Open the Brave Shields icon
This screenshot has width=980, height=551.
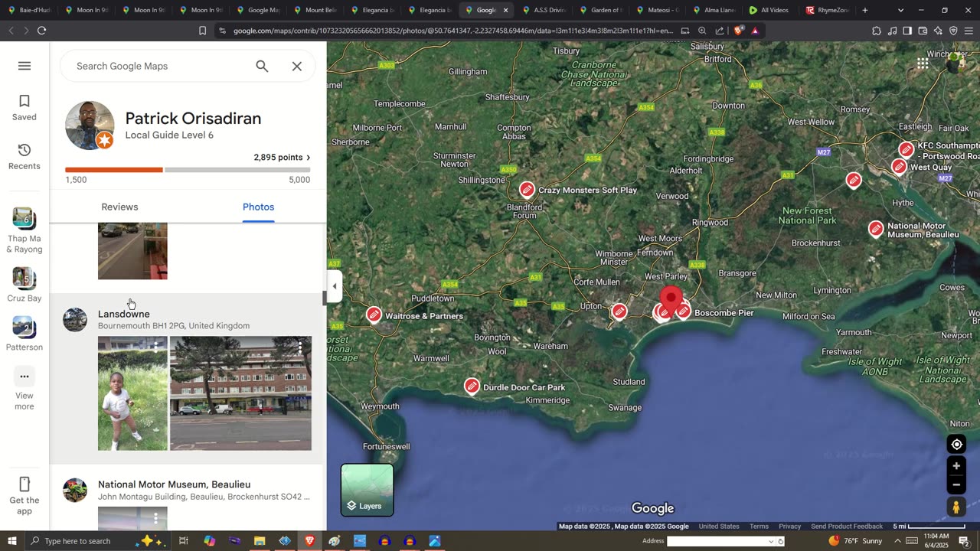tap(738, 31)
